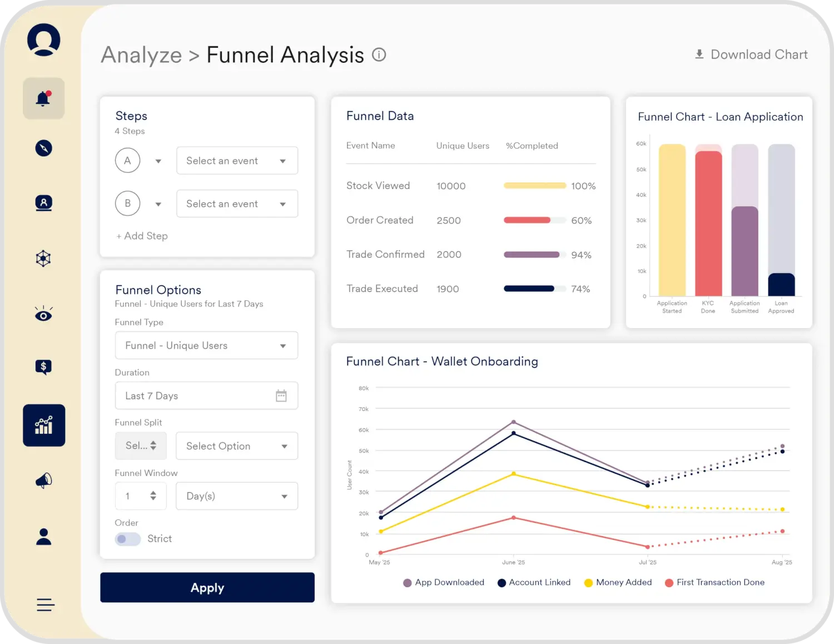Open the megaphone campaigns icon
This screenshot has width=834, height=644.
tap(43, 480)
